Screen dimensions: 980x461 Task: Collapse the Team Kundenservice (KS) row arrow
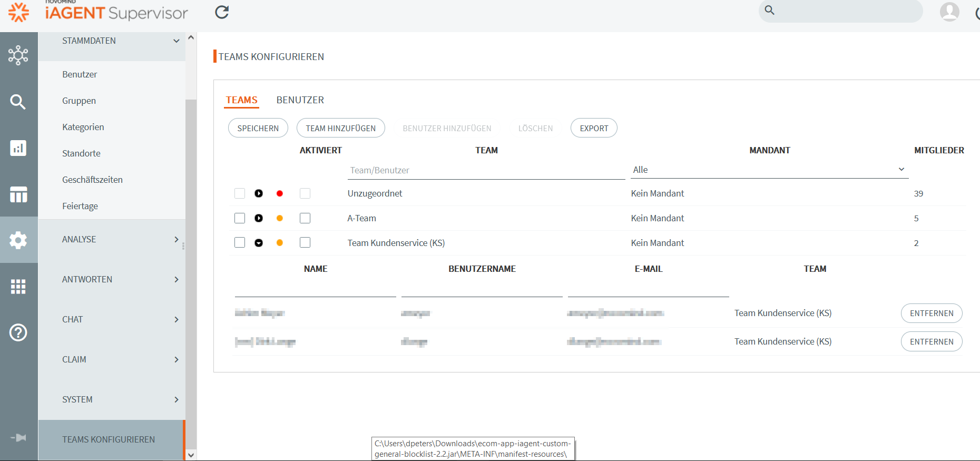(x=259, y=243)
